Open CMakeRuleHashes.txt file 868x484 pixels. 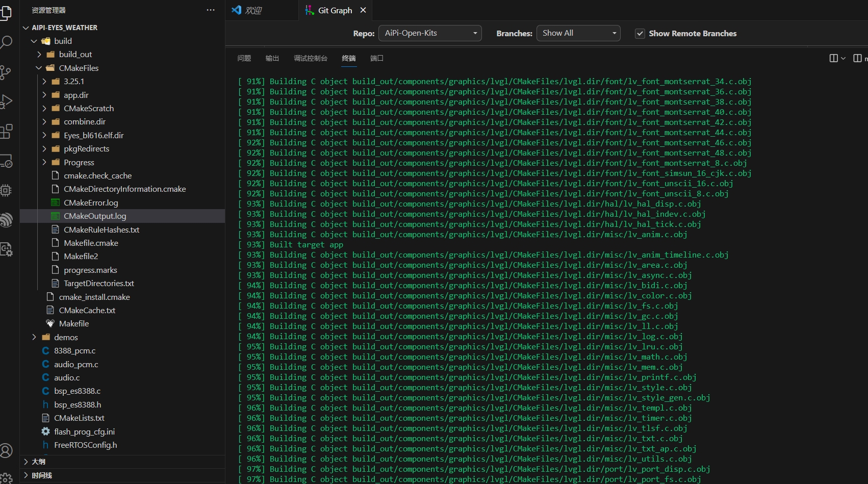[122, 230]
